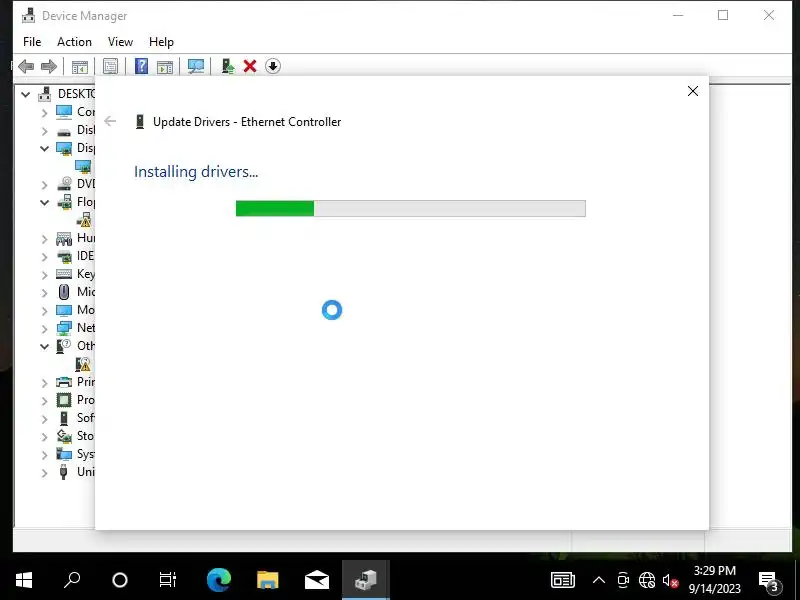Viewport: 800px width, 600px height.
Task: Close the Update Drivers dialog
Action: coord(692,91)
